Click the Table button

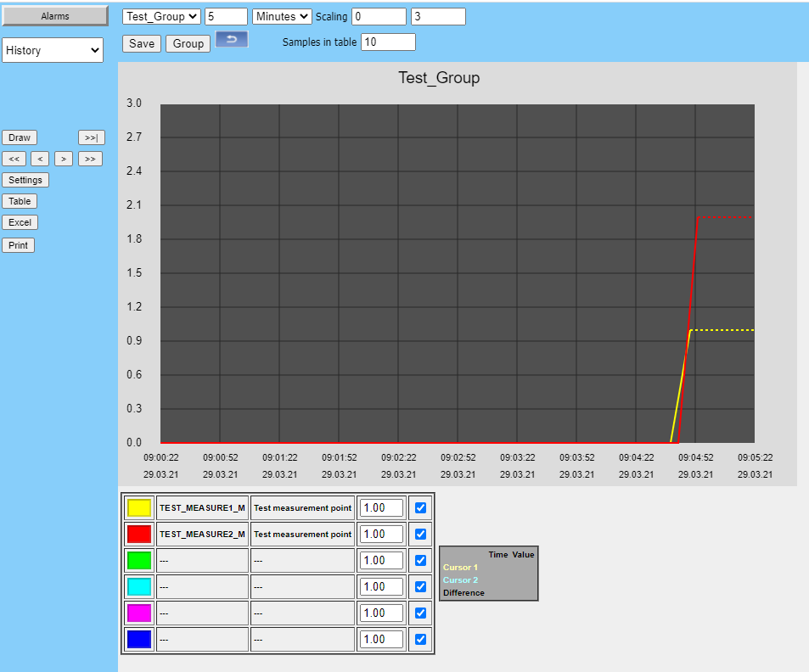20,201
